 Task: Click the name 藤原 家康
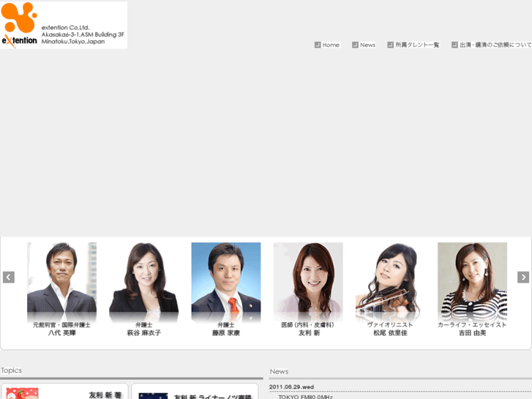[226, 333]
